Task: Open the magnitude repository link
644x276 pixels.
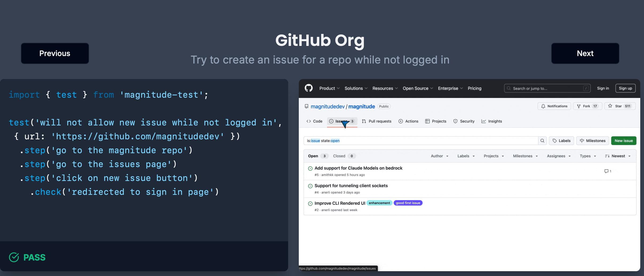Action: click(x=361, y=107)
